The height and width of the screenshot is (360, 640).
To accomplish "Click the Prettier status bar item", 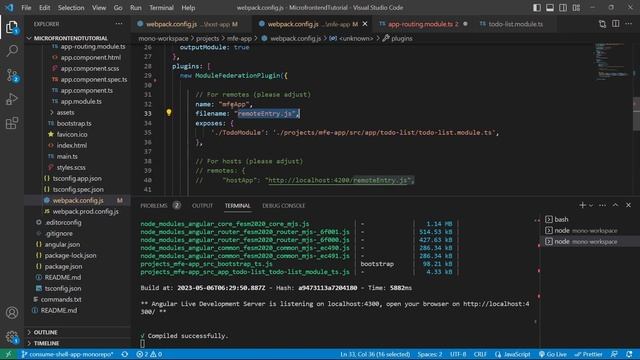I will pyautogui.click(x=589, y=354).
